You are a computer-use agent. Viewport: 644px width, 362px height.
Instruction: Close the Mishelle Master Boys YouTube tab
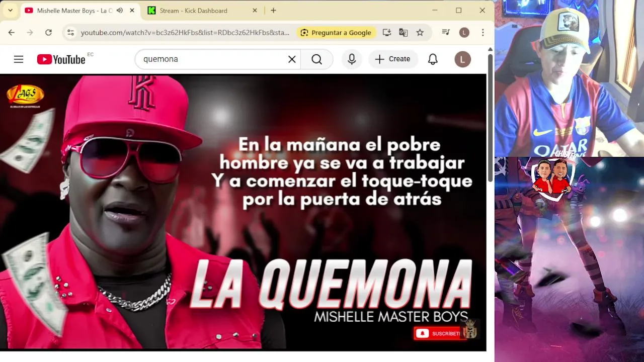point(132,11)
